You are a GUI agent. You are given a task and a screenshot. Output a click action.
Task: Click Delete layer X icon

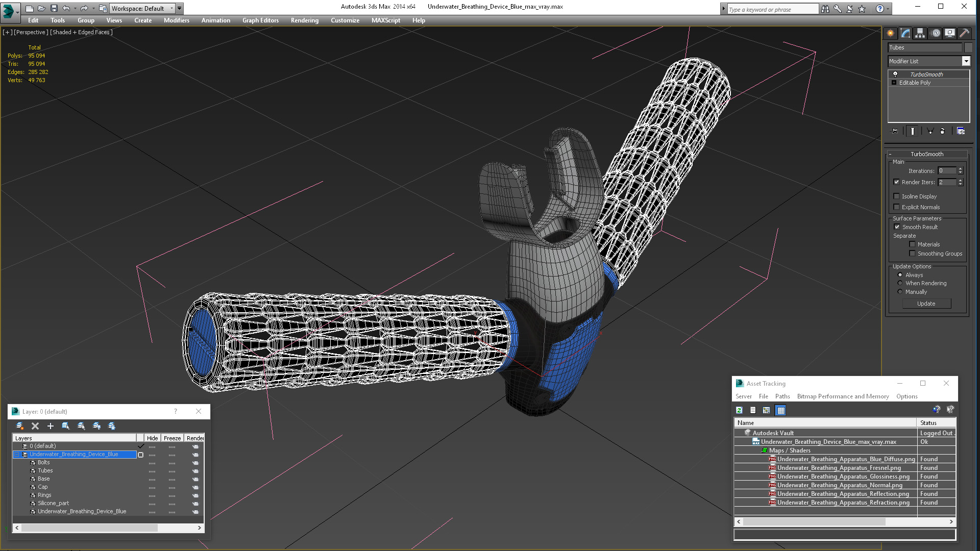(x=35, y=426)
